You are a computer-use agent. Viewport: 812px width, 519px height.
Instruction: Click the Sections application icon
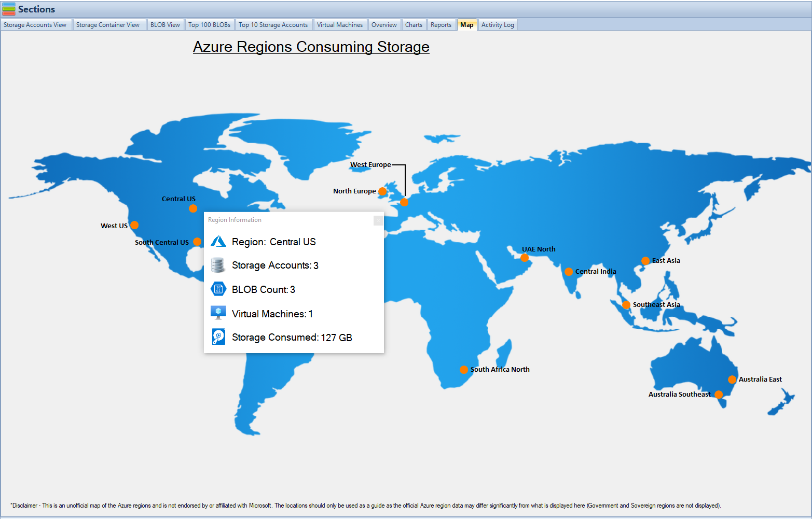click(8, 9)
